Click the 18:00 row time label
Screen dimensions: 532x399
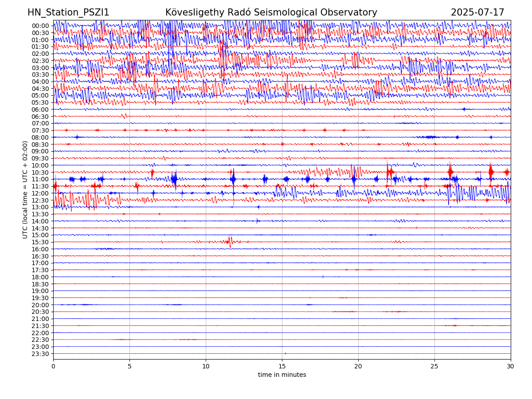[40, 277]
